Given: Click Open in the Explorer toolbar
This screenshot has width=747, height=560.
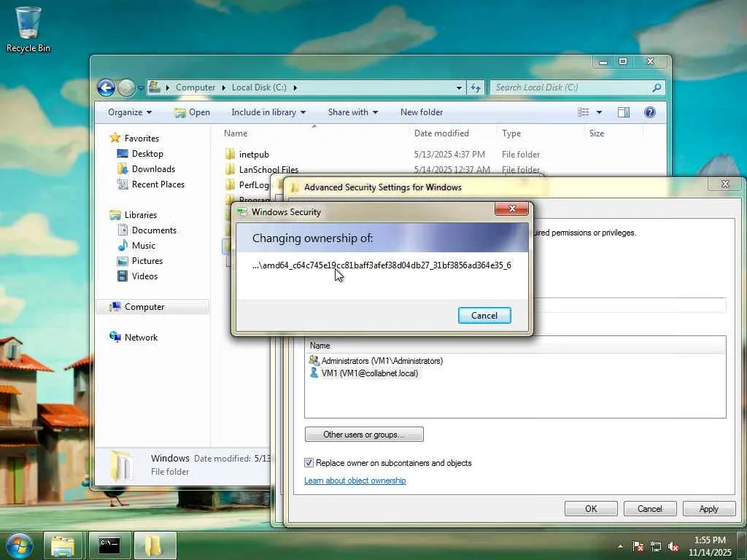Looking at the screenshot, I should pyautogui.click(x=192, y=112).
